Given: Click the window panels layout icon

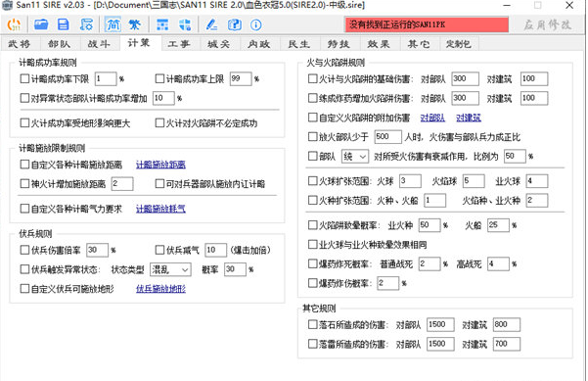Looking at the screenshot, I should pos(185,24).
